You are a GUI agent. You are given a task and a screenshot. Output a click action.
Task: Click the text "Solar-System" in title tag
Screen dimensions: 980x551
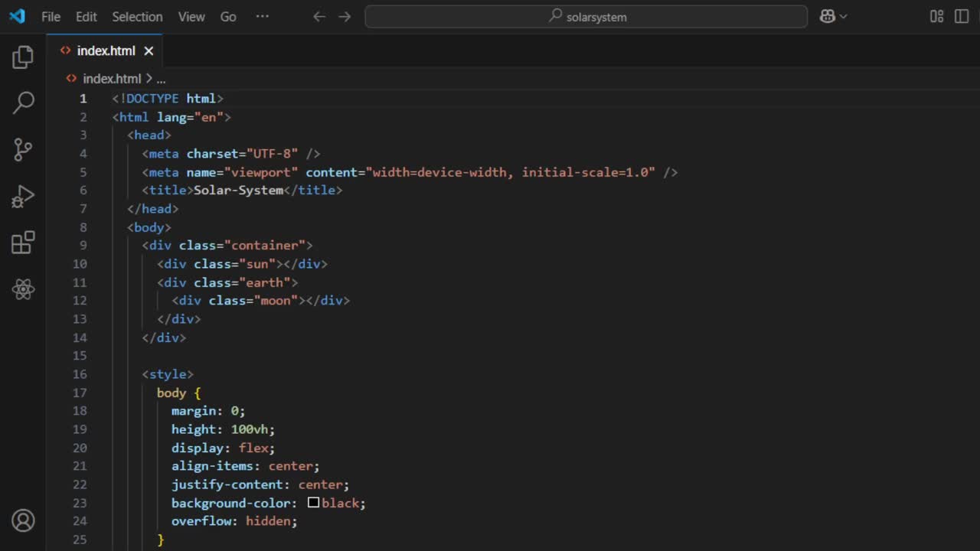coord(238,191)
